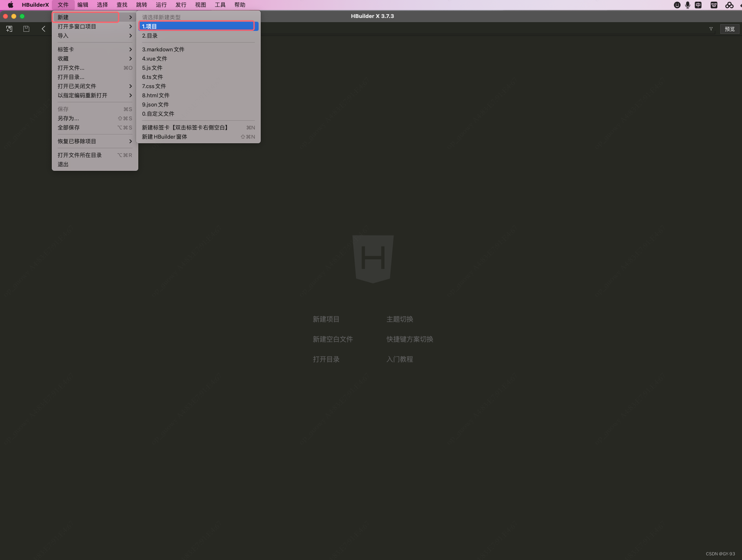The height and width of the screenshot is (560, 742).
Task: Expand the 新建 submenu
Action: (95, 17)
